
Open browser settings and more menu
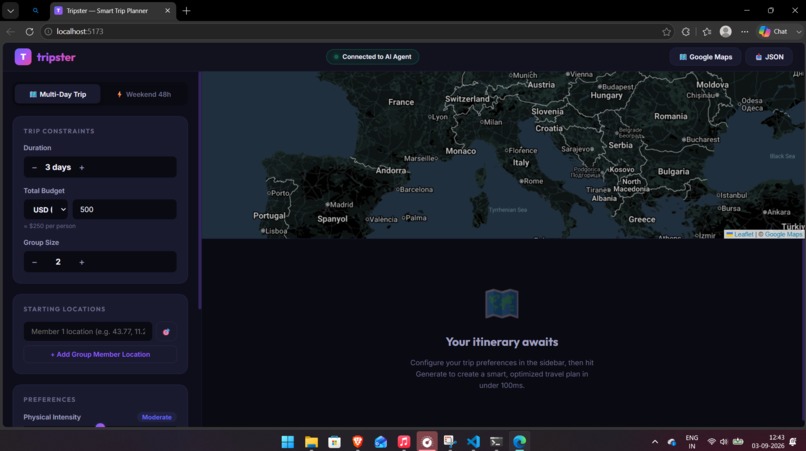[x=744, y=31]
